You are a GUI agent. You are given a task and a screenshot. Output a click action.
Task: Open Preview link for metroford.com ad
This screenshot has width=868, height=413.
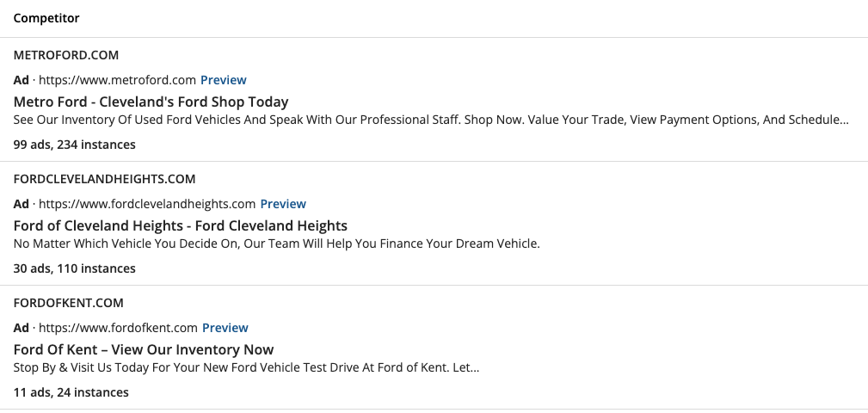pyautogui.click(x=223, y=80)
